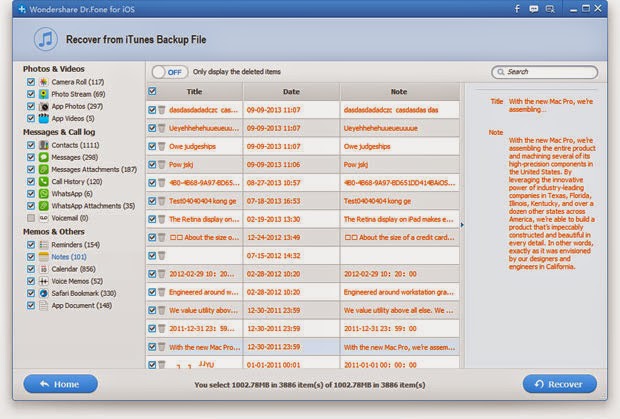Click the Messages speech bubble icon
620x419 pixels.
pos(43,157)
